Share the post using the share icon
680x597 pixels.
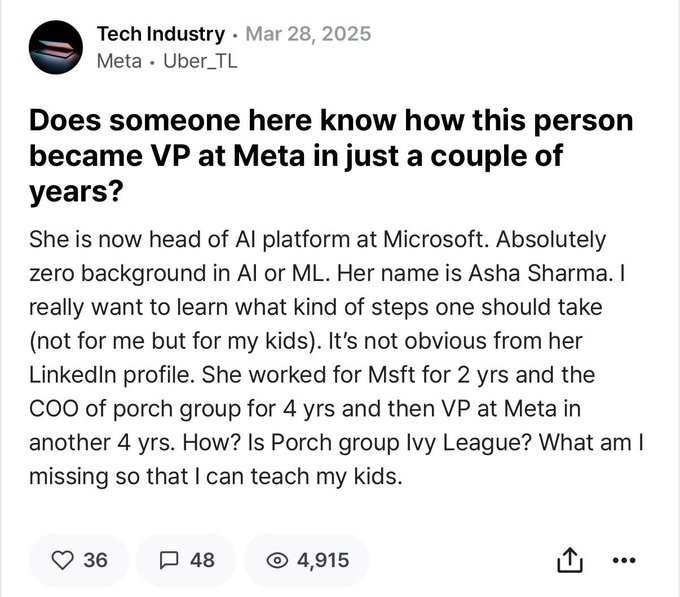click(x=568, y=561)
